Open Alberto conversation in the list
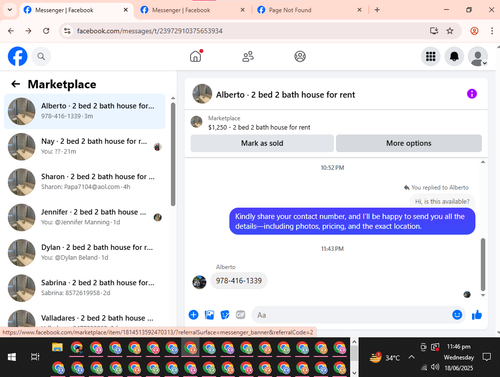The width and height of the screenshot is (500, 377). click(x=85, y=111)
